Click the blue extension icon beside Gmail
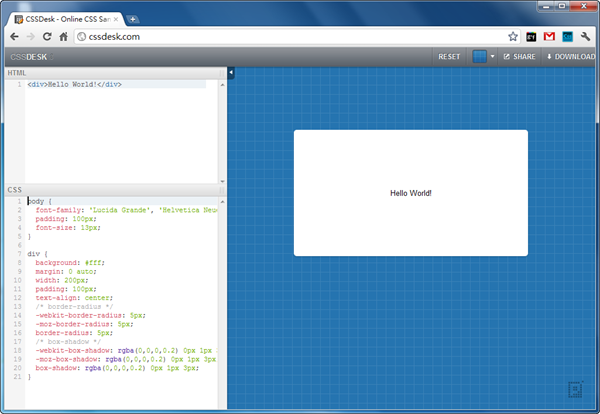The image size is (600, 414). pyautogui.click(x=567, y=36)
